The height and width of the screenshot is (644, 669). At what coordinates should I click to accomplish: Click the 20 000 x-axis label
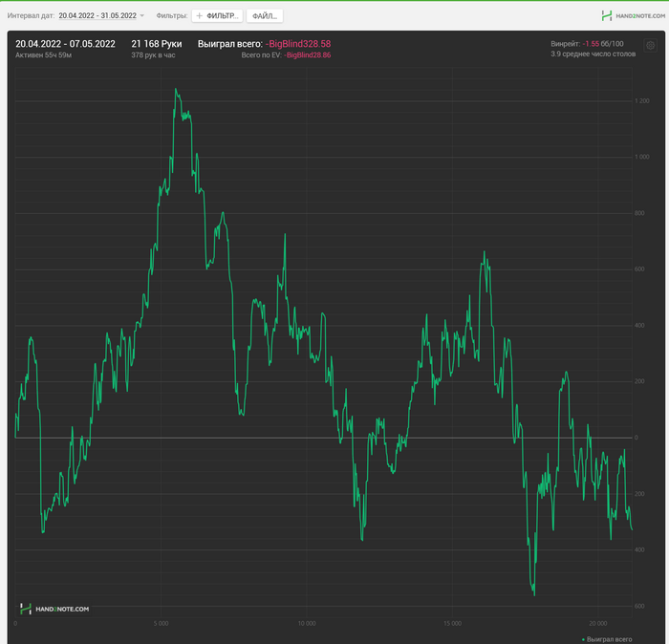597,624
